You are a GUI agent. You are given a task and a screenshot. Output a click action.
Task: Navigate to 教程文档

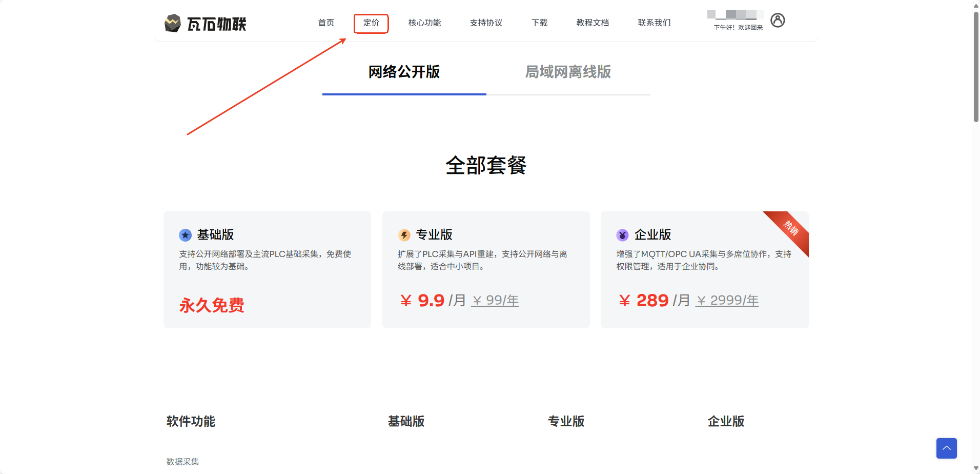(x=593, y=23)
